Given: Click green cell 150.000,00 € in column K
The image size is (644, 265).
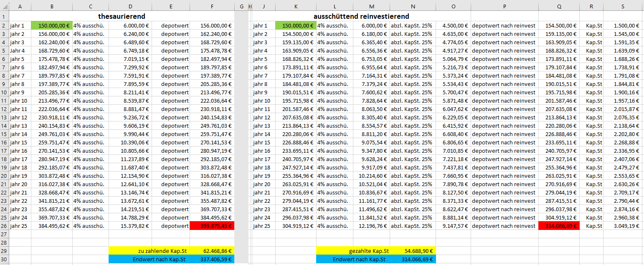Looking at the screenshot, I should pyautogui.click(x=296, y=25).
